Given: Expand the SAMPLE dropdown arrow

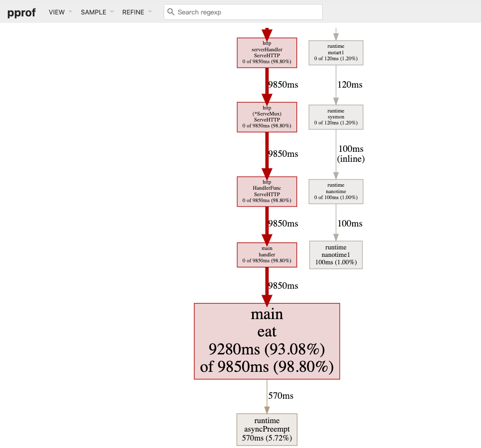Looking at the screenshot, I should 112,12.
